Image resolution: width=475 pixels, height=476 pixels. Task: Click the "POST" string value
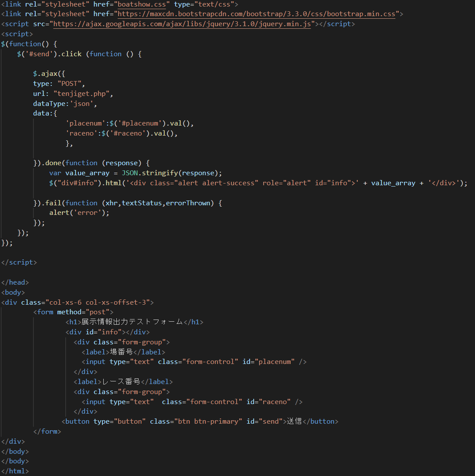point(69,84)
